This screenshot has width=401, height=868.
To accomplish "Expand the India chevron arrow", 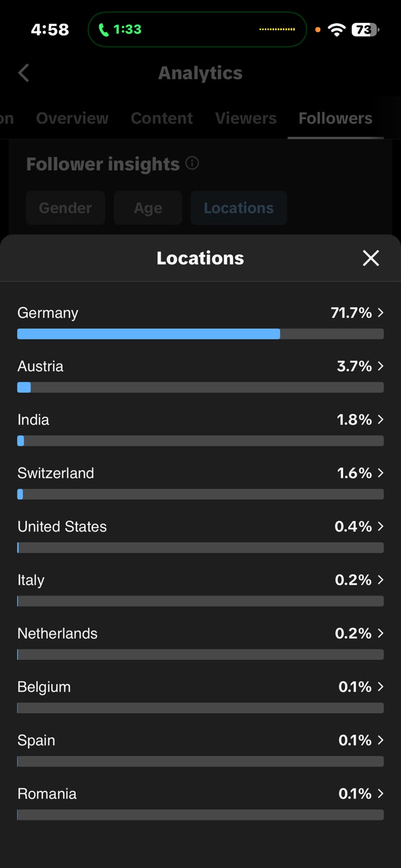I will click(380, 419).
